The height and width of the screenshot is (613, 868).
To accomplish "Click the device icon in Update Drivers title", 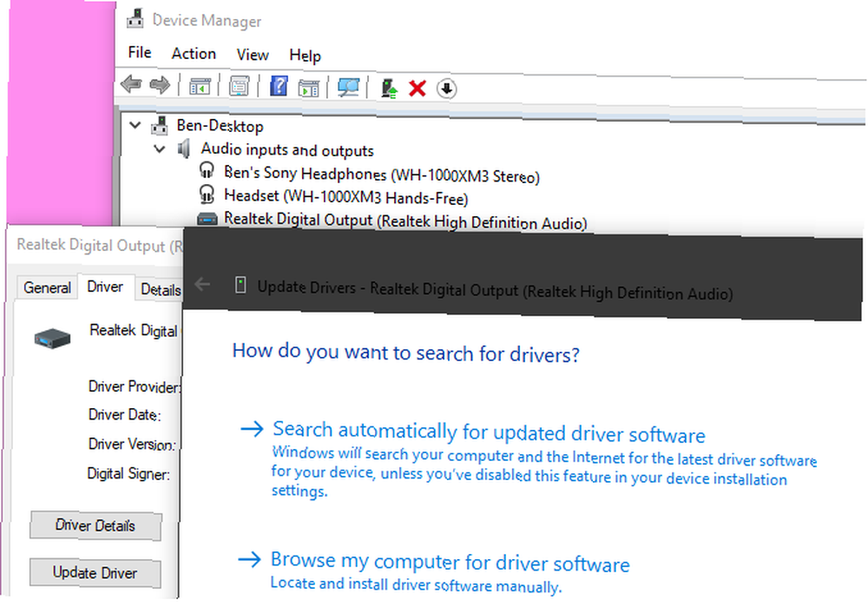I will coord(240,285).
